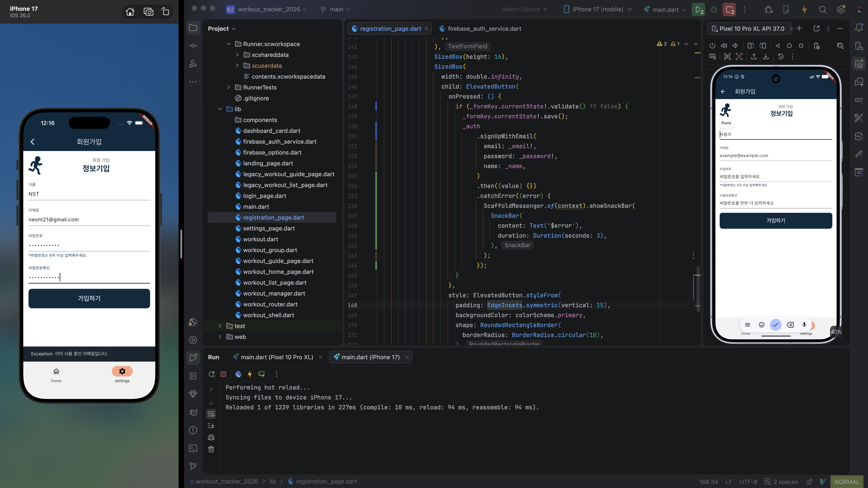Open the main.dart run configuration dropdown
This screenshot has height=488, width=868.
click(665, 9)
